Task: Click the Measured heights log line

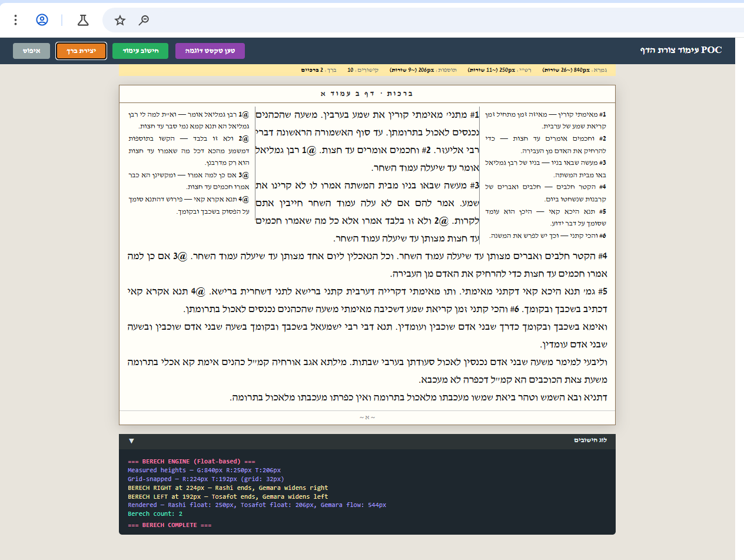Action: click(x=204, y=470)
